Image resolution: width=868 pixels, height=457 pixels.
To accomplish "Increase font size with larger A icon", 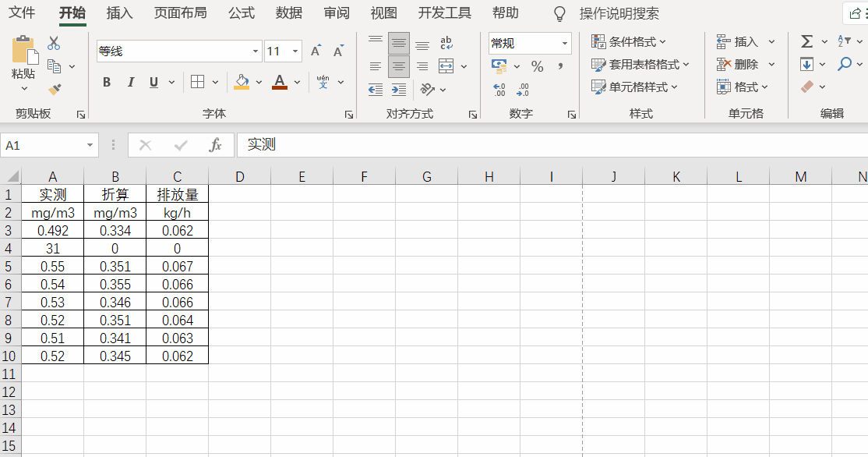I will (x=316, y=51).
